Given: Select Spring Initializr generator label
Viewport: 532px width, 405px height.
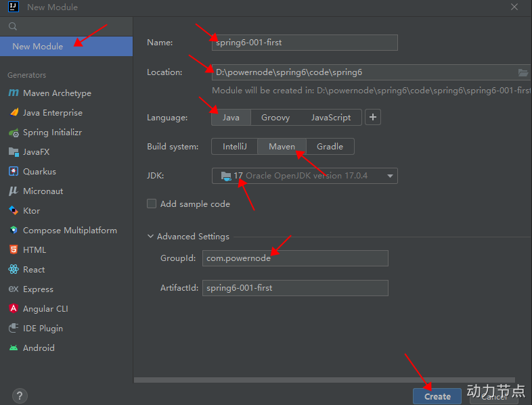Looking at the screenshot, I should [x=52, y=133].
